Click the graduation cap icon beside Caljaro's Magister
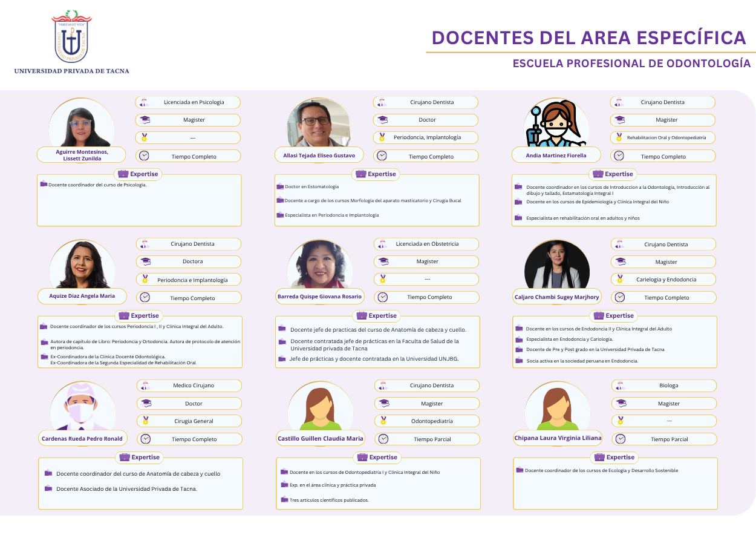Screen dimensions: 756x535 (619, 262)
